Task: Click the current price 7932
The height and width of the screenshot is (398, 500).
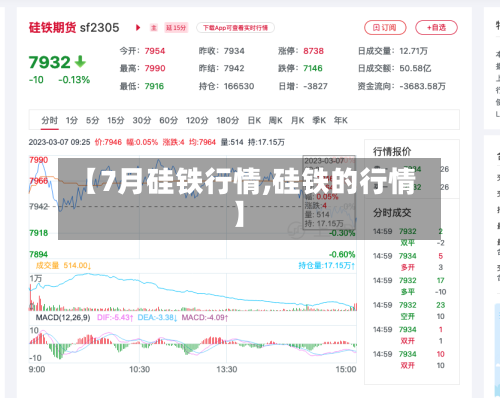Action: point(50,62)
